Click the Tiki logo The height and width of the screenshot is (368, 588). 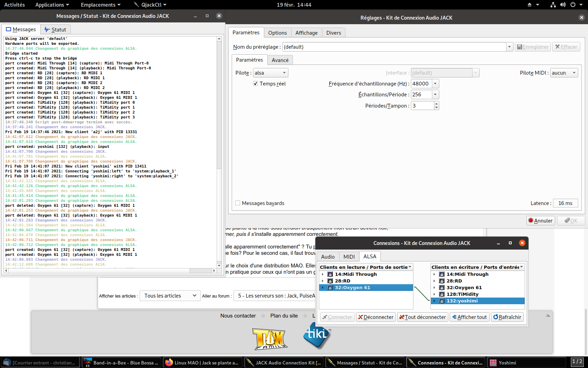click(x=317, y=335)
